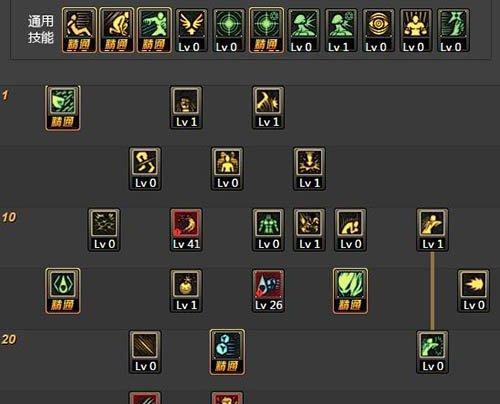Click the crouching figure Lv 0 skill in row 10
This screenshot has height=404, width=500.
350,230
